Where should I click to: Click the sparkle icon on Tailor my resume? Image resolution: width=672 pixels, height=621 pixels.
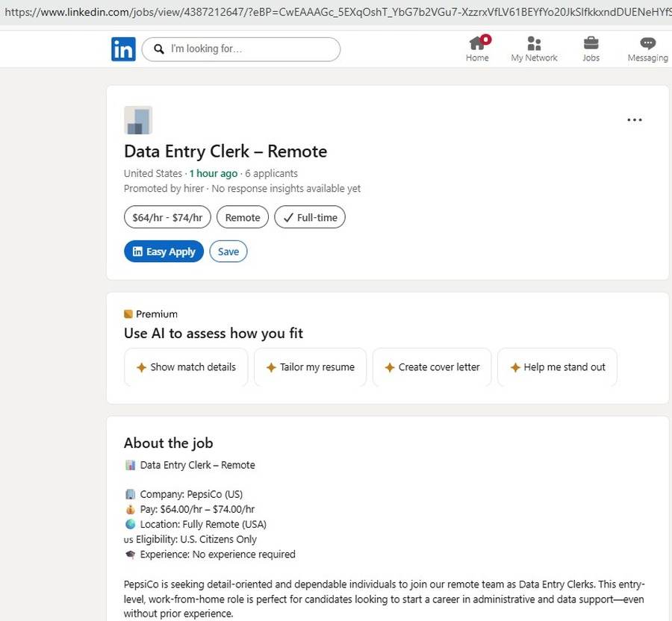(x=271, y=367)
